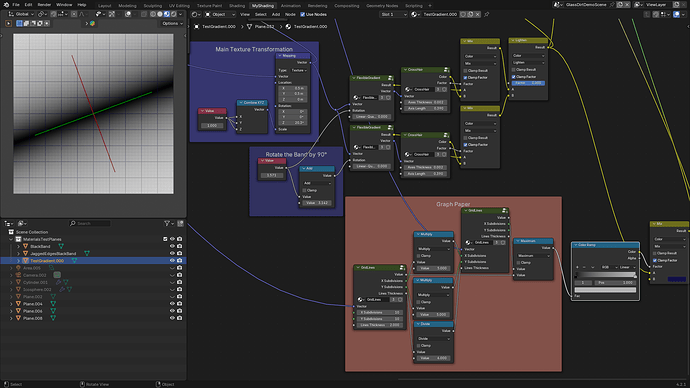Viewport: 690px width, 388px height.
Task: Expand the JaggedEdgesBlackBand object
Action: point(18,253)
